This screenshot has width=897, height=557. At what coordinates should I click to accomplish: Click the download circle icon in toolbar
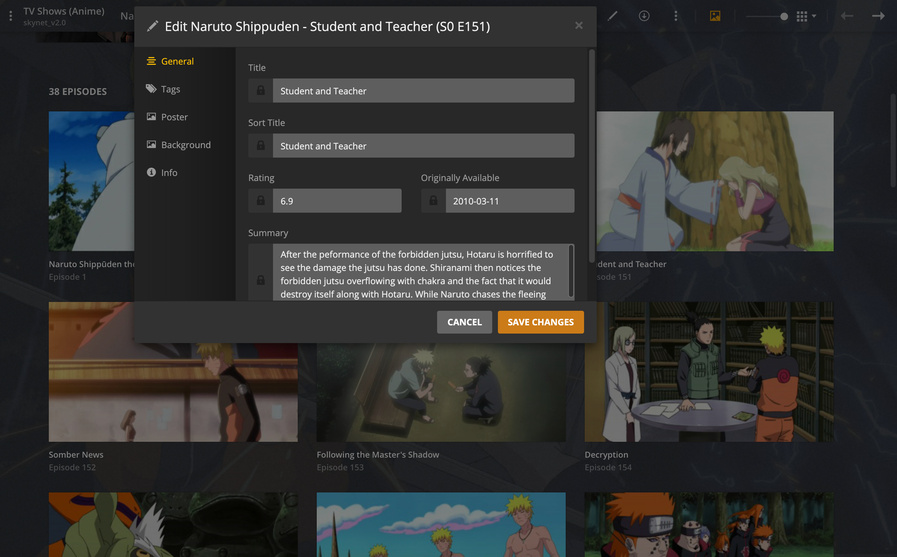pyautogui.click(x=644, y=16)
